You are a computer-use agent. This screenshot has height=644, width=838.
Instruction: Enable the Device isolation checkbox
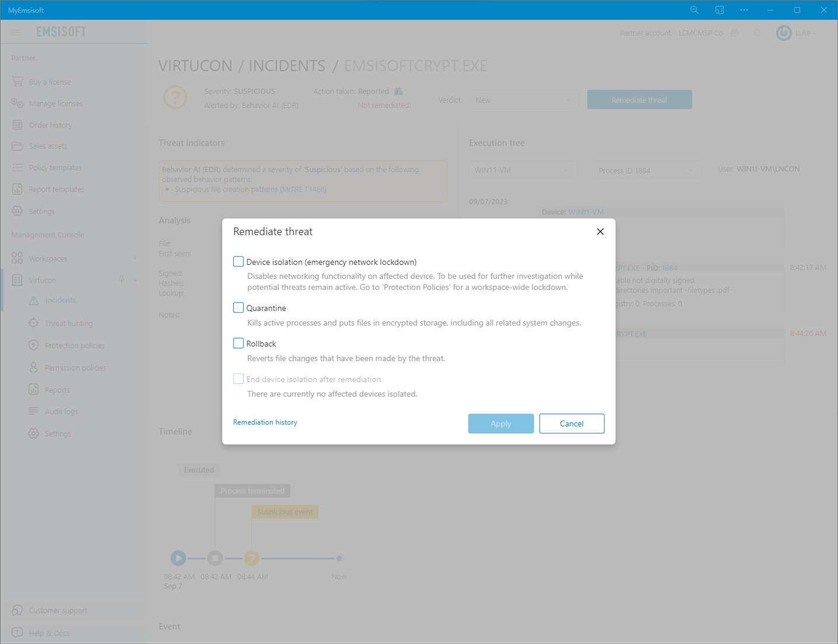239,261
